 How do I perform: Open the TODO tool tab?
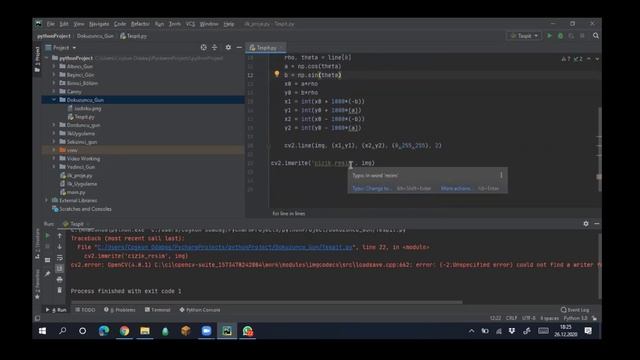[x=85, y=310]
